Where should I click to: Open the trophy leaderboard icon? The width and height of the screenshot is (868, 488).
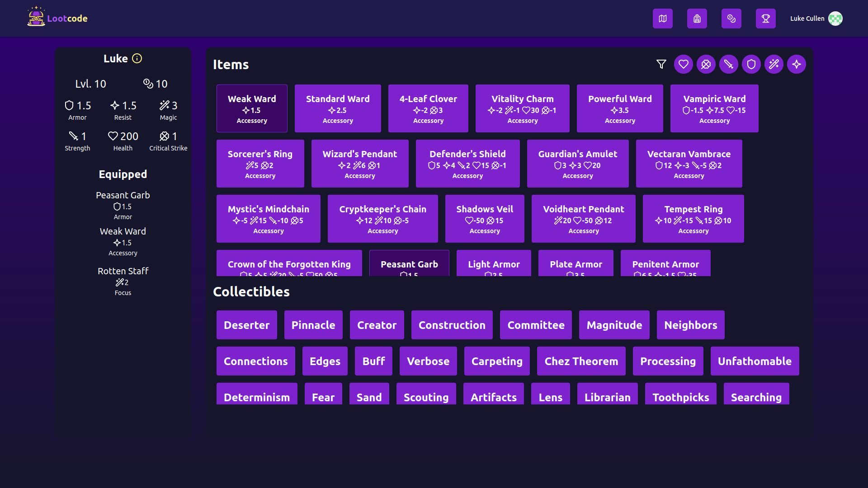point(765,19)
